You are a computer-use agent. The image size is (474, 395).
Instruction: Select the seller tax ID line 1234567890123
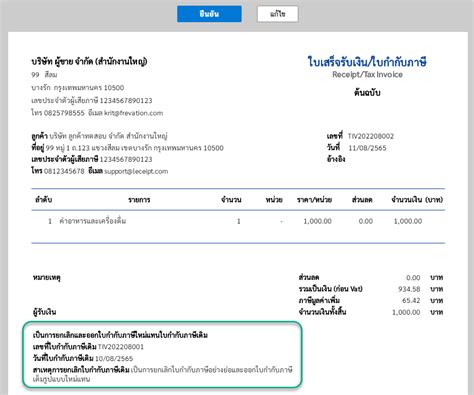tap(92, 101)
